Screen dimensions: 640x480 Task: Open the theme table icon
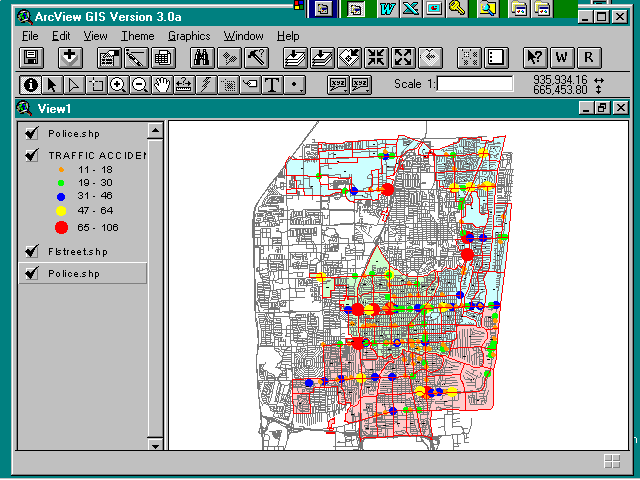(x=162, y=58)
